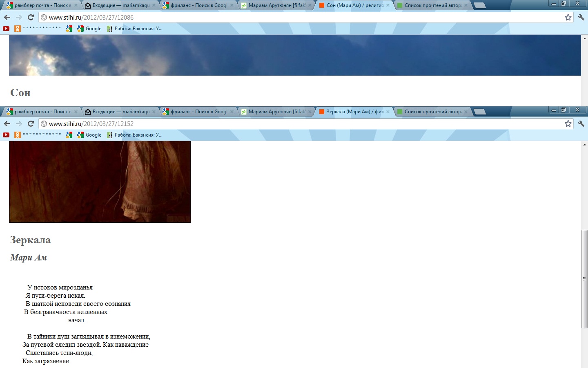Close the 'Зеркала (Мари Ам)' tab
Viewport: 588px width, 368px height.
pyautogui.click(x=388, y=112)
